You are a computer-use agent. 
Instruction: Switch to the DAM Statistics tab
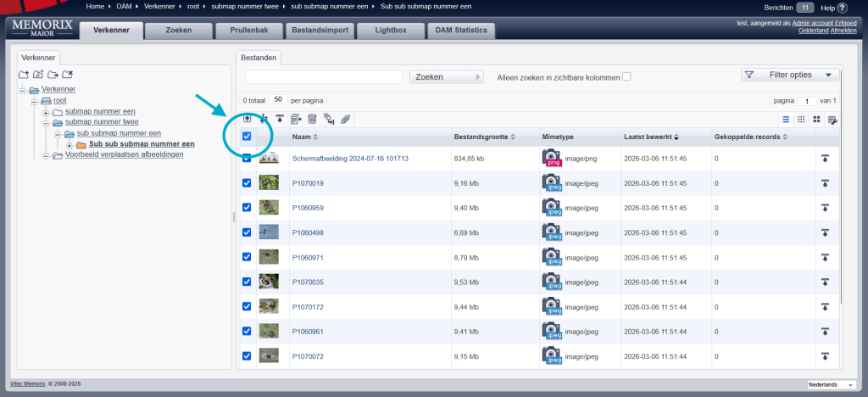460,31
